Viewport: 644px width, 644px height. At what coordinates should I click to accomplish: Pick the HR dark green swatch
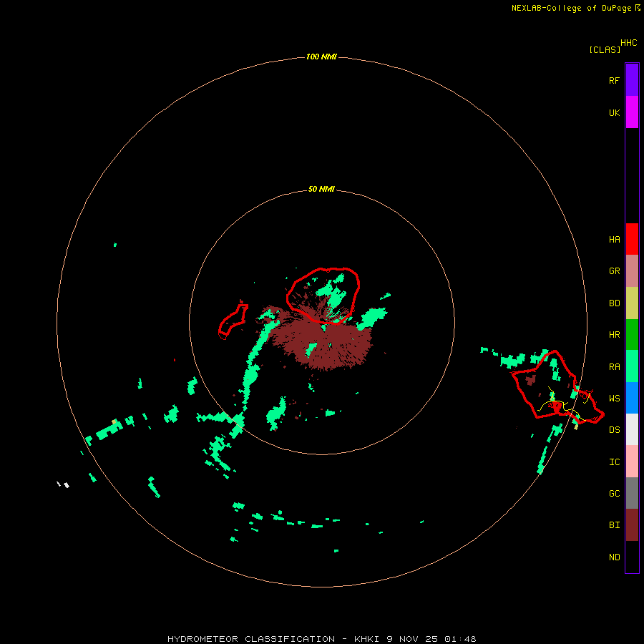(x=632, y=334)
